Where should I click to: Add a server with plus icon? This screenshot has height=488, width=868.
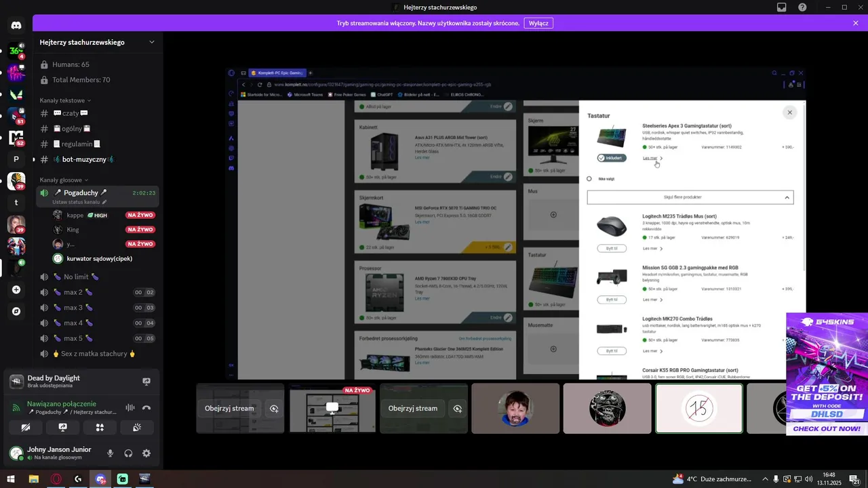[16, 289]
